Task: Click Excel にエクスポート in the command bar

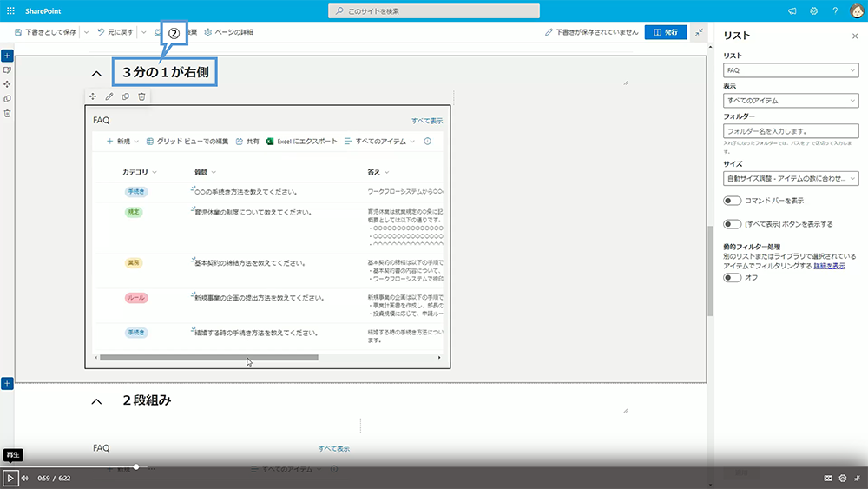Action: [x=301, y=141]
